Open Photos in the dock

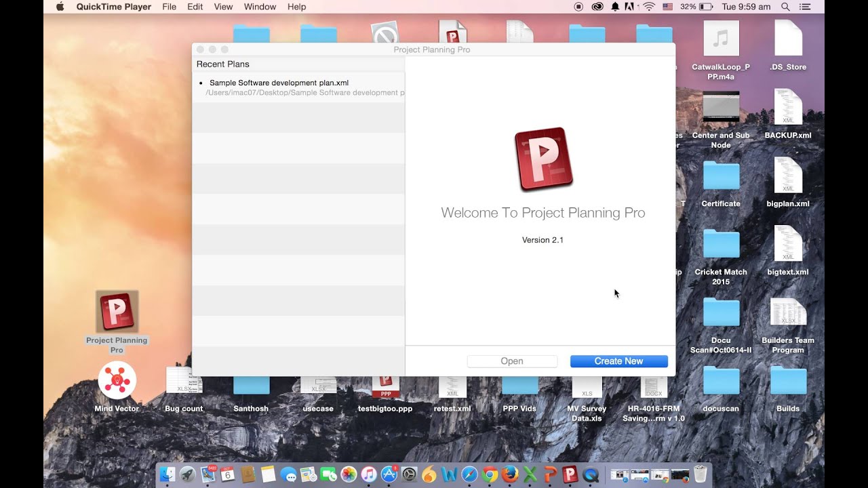[x=349, y=474]
